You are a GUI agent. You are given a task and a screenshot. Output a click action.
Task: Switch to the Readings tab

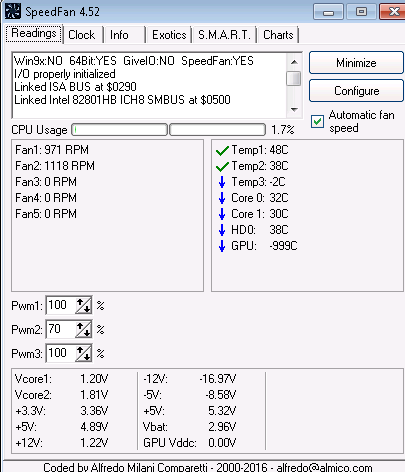(34, 34)
